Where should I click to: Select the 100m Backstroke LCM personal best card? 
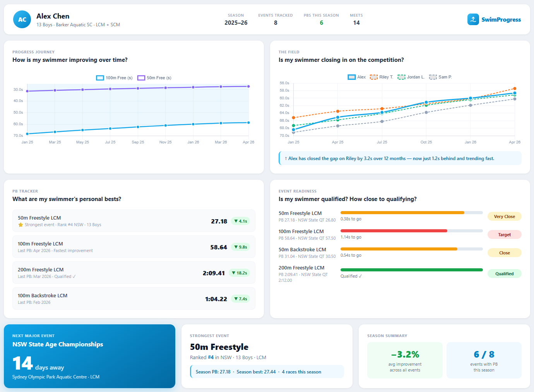coord(134,298)
